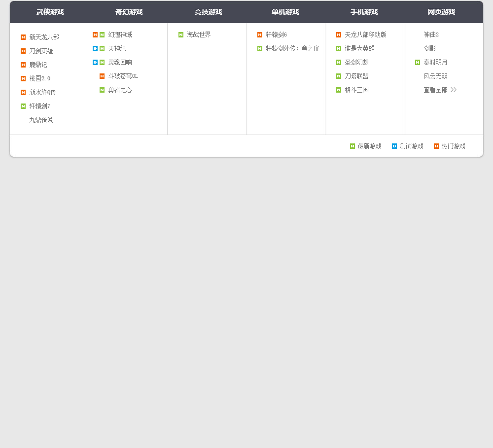Open the 海战世界 game link
Image resolution: width=493 pixels, height=448 pixels.
199,34
